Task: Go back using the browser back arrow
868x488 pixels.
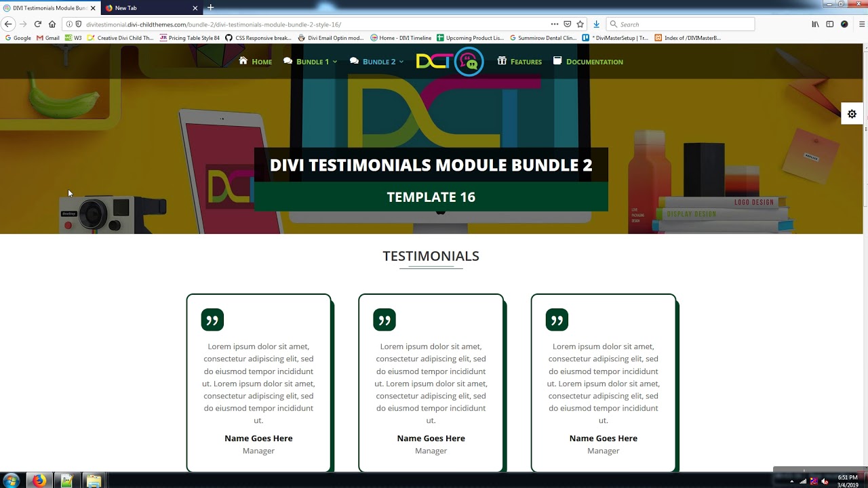Action: tap(8, 24)
